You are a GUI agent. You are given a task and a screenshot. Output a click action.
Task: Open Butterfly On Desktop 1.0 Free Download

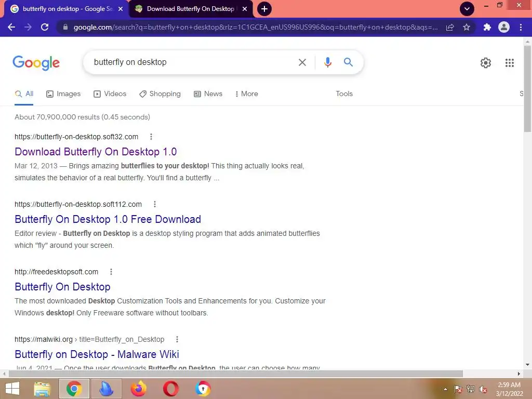click(x=108, y=219)
